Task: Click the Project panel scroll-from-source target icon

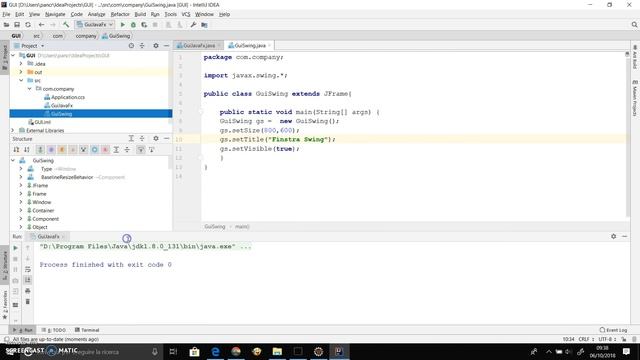Action: pyautogui.click(x=131, y=46)
